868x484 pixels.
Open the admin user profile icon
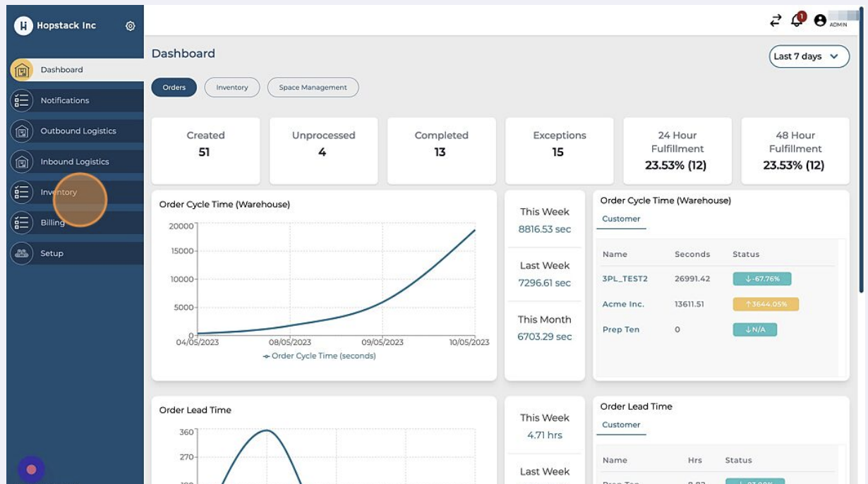point(820,20)
